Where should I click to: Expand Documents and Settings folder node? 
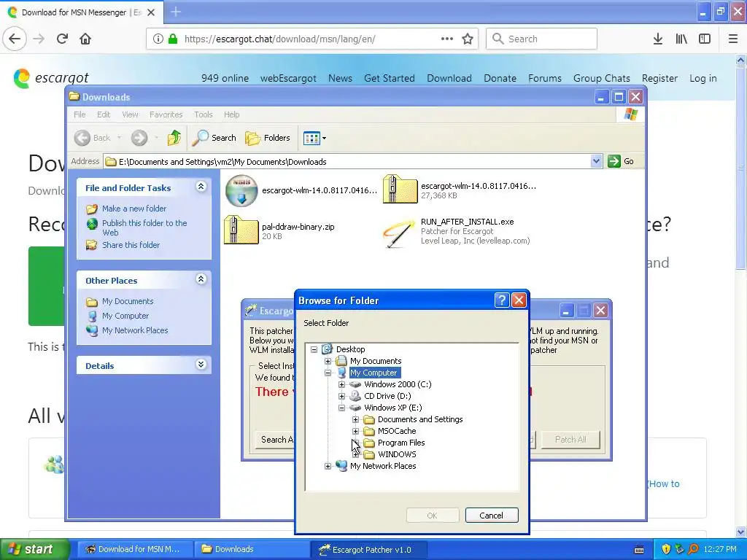(x=355, y=419)
